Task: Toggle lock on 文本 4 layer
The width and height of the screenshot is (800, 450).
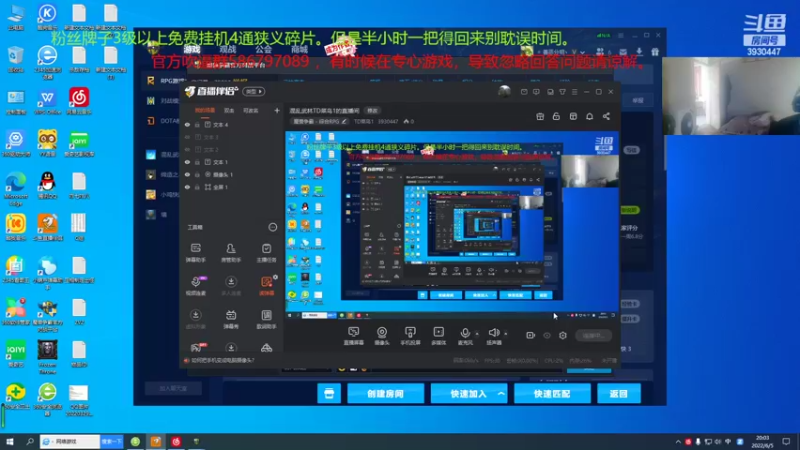Action: (x=197, y=124)
